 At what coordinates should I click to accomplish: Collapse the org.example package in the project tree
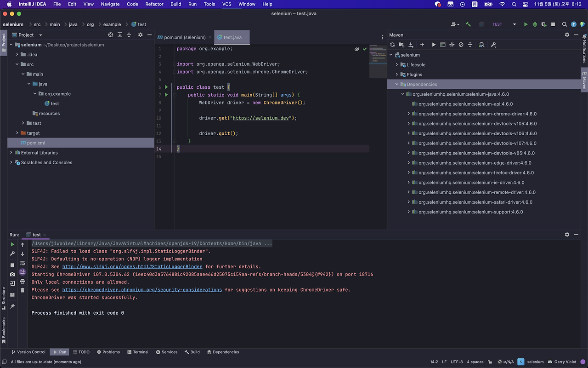click(35, 94)
